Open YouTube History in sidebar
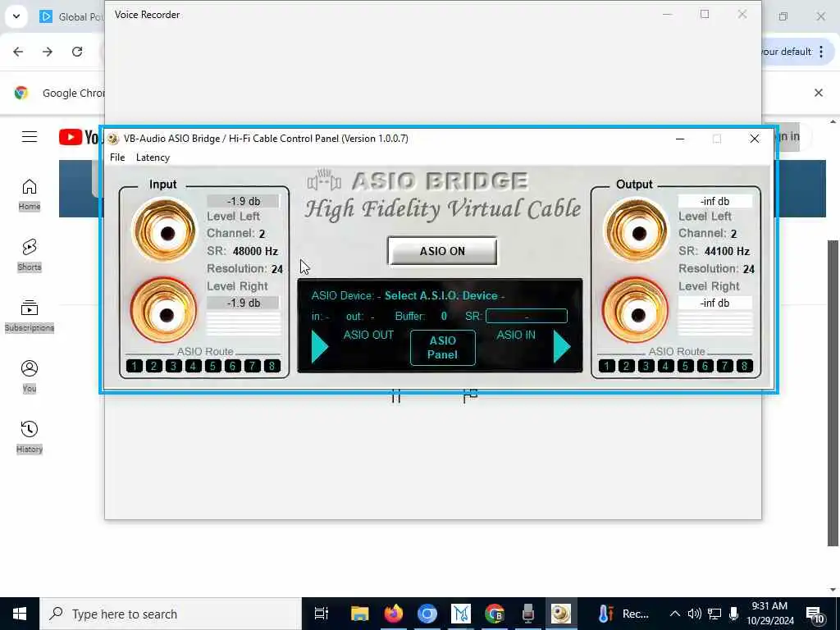Viewport: 840px width, 630px height. pyautogui.click(x=30, y=437)
